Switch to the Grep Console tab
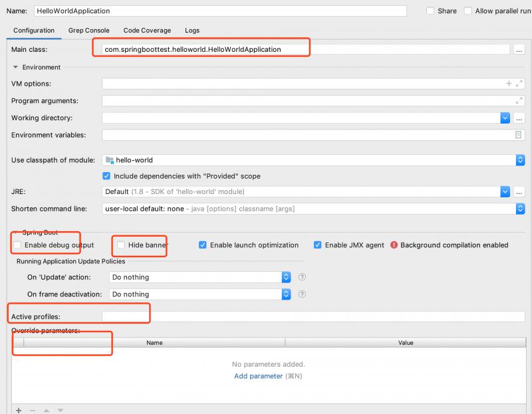The image size is (532, 414). coord(89,30)
